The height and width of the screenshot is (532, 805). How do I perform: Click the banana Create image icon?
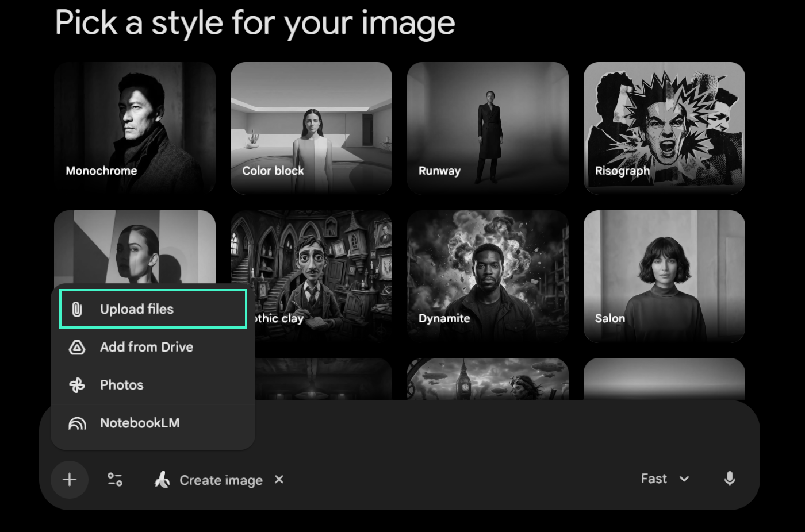click(162, 480)
